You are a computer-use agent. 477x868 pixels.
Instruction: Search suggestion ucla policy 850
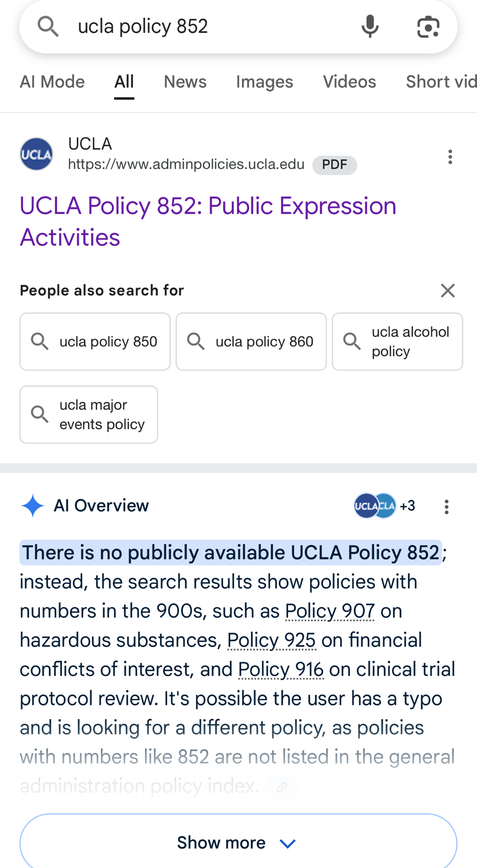tap(95, 342)
